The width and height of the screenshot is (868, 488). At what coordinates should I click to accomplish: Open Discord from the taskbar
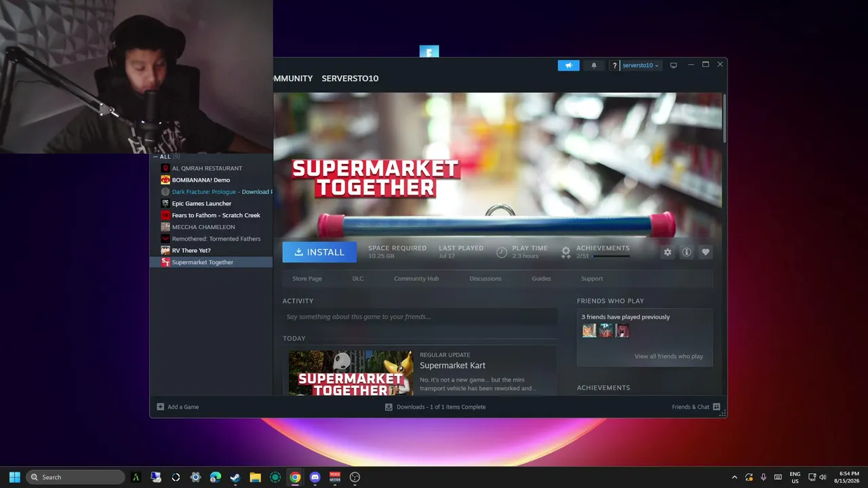(x=315, y=477)
